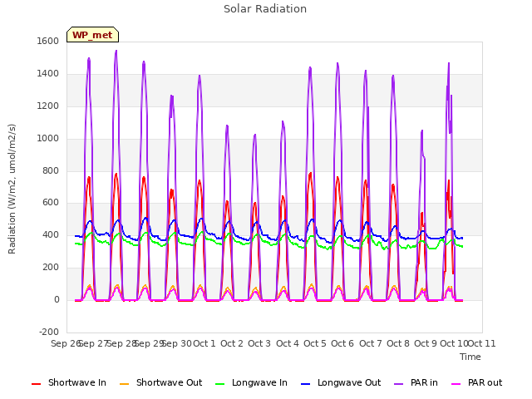Click the Oct 2 x-axis date label
This screenshot has width=532, height=399.
232,343
